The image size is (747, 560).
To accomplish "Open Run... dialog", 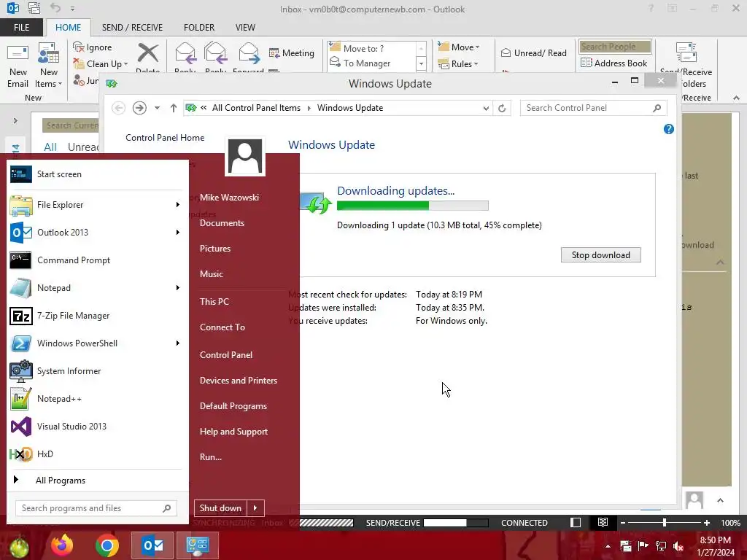I will pyautogui.click(x=211, y=457).
